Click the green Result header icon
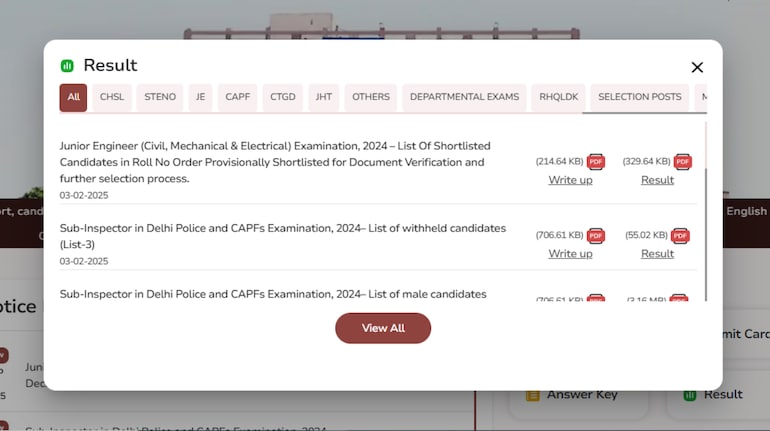 point(67,66)
